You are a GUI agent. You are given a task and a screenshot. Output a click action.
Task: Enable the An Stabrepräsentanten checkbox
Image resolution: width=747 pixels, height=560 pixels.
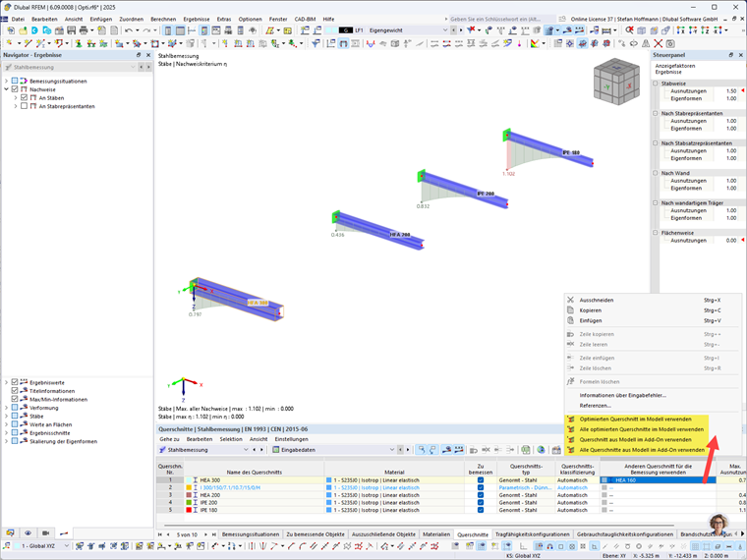coord(24,106)
